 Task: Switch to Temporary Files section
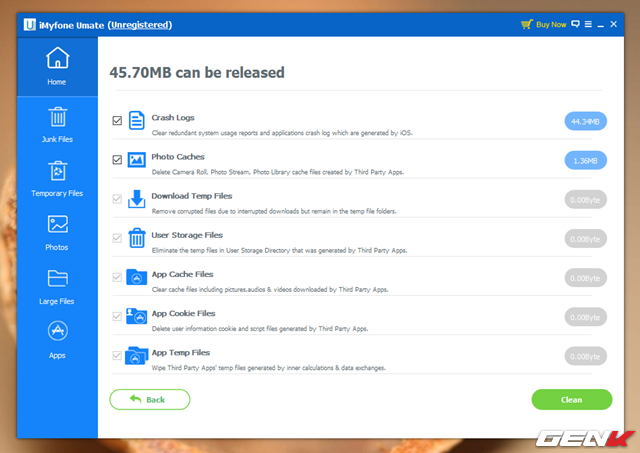point(56,178)
